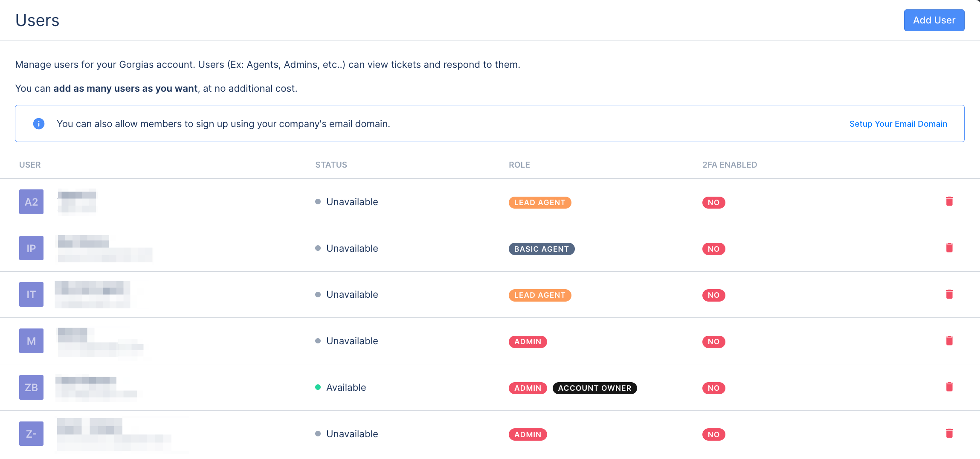Click the 2FA NO badge for ZB
This screenshot has height=459, width=980.
pyautogui.click(x=713, y=388)
